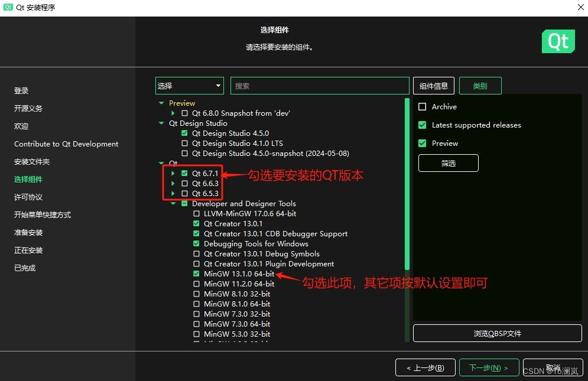Image resolution: width=588 pixels, height=381 pixels.
Task: Click the 筛选 filter button
Action: (448, 163)
